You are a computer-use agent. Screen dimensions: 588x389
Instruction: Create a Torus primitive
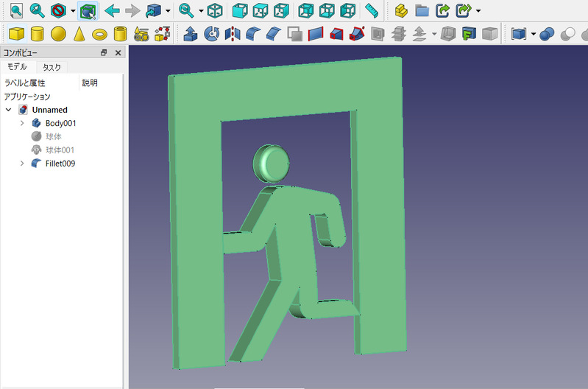click(99, 35)
